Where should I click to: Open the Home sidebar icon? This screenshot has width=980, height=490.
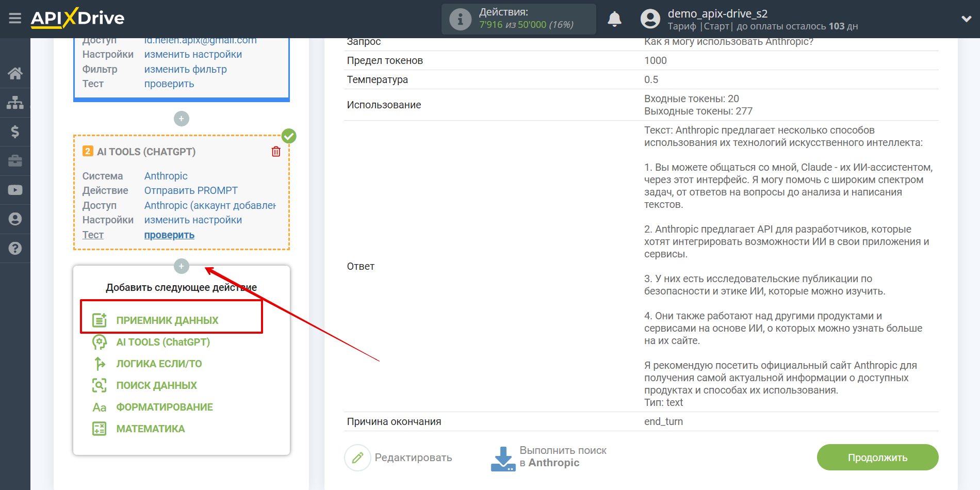pos(15,73)
